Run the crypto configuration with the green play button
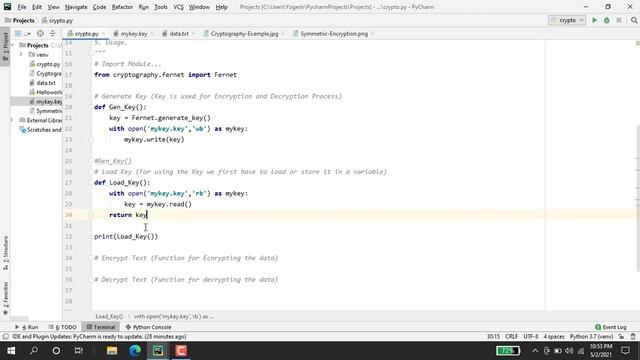The width and height of the screenshot is (640, 360). tap(594, 20)
